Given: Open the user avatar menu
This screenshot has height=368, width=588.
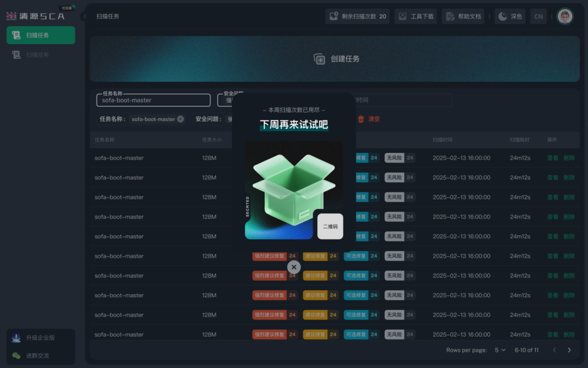Looking at the screenshot, I should pyautogui.click(x=565, y=16).
